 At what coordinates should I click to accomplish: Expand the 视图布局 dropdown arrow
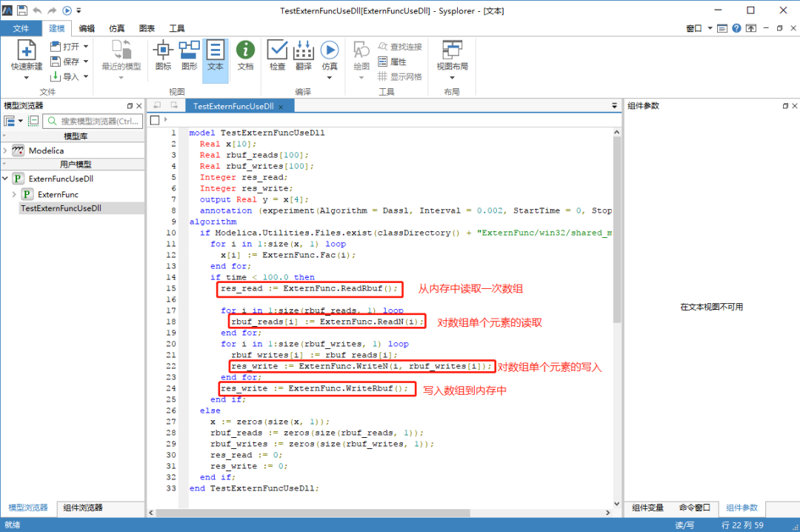pos(452,78)
